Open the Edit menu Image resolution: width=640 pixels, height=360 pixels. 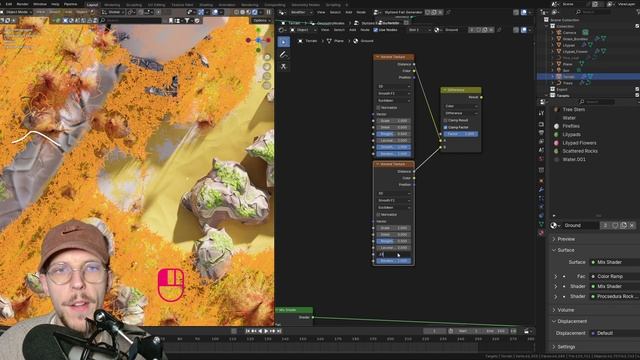[x=9, y=4]
